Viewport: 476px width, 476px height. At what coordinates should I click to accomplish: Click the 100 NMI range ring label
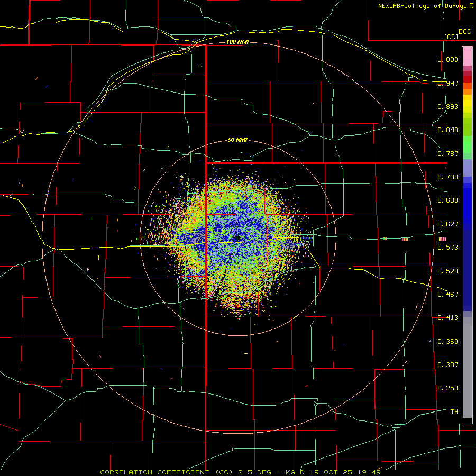click(x=237, y=42)
